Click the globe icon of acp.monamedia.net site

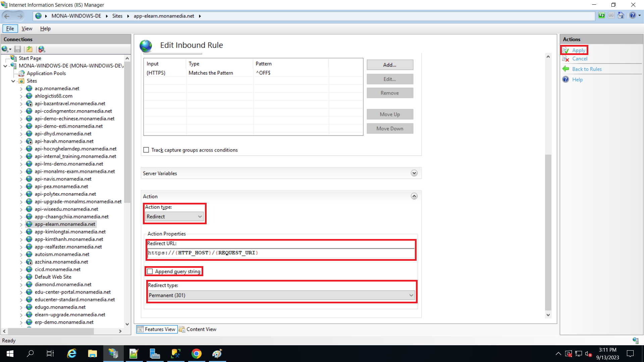click(x=29, y=88)
